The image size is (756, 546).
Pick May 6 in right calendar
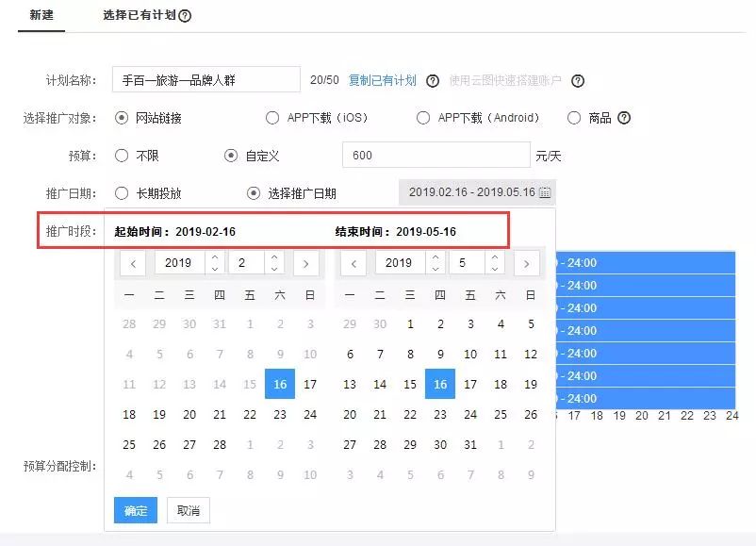(350, 355)
